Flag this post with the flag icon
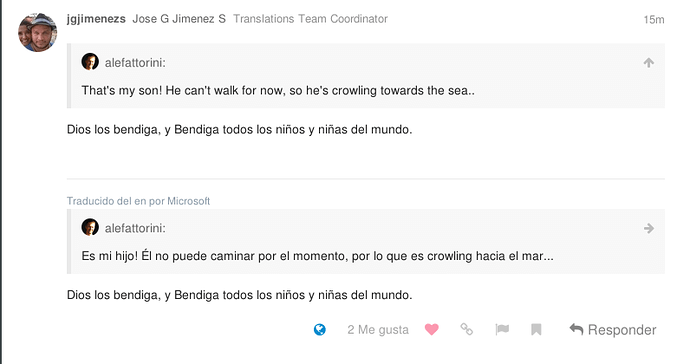Viewport: 690px width, 364px height. [x=502, y=329]
